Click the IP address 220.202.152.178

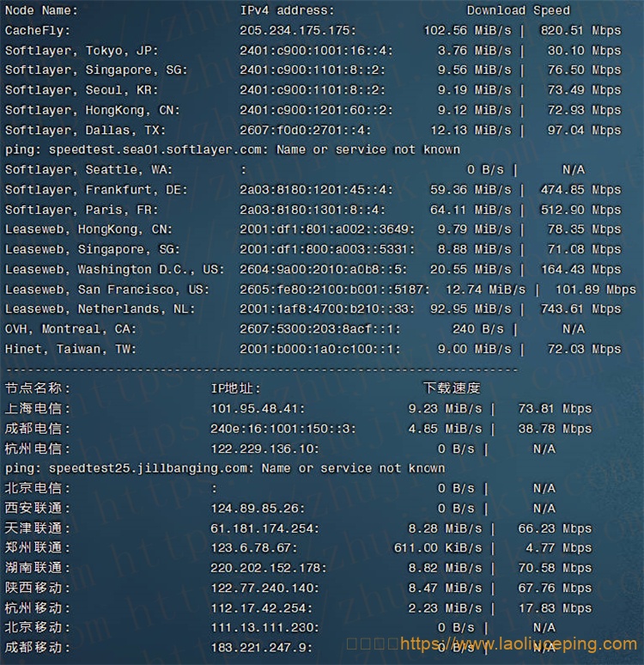(269, 568)
